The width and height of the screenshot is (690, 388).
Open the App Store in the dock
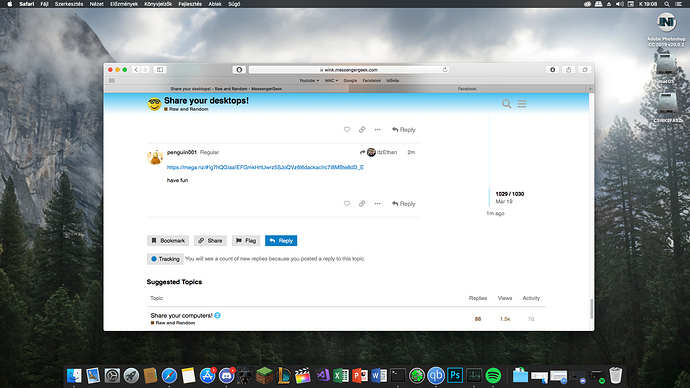click(x=207, y=376)
